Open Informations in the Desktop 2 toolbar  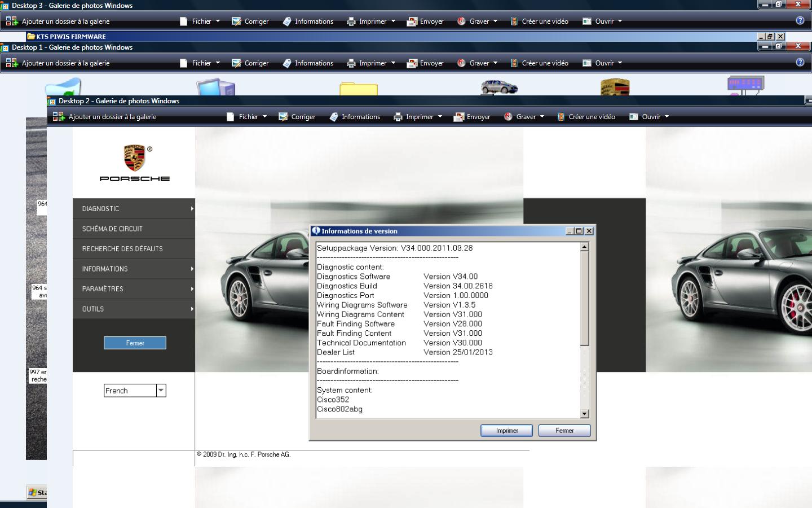(x=355, y=117)
